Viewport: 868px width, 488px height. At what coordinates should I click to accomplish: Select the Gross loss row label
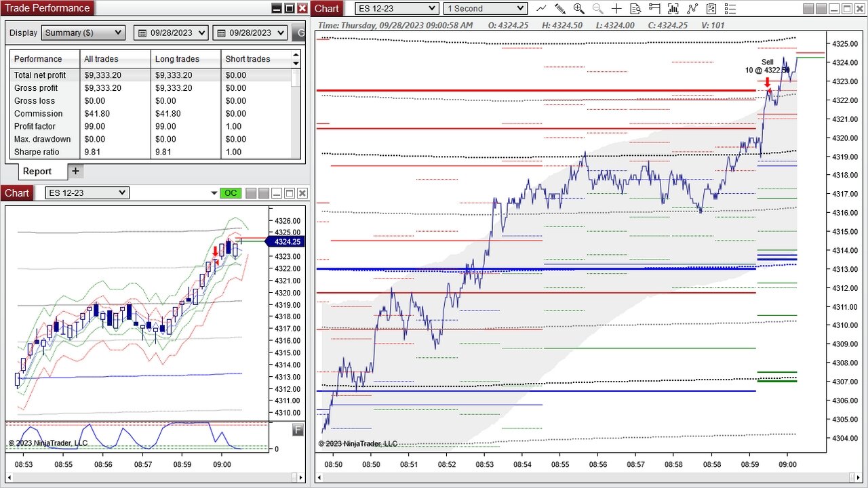[x=35, y=101]
